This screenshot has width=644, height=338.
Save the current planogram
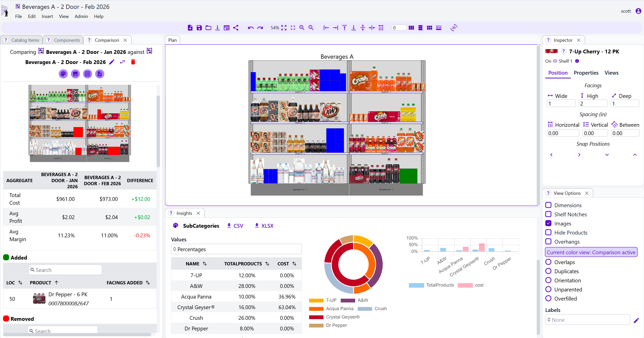(x=199, y=28)
